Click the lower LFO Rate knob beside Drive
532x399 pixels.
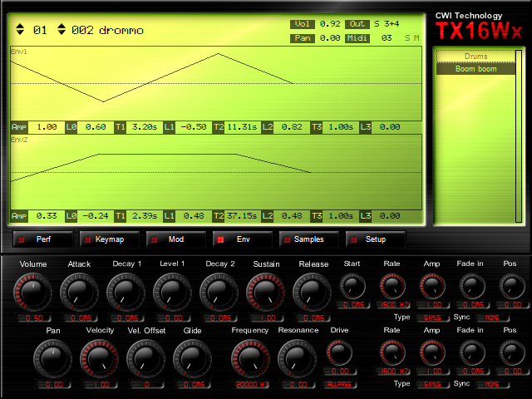coord(392,353)
